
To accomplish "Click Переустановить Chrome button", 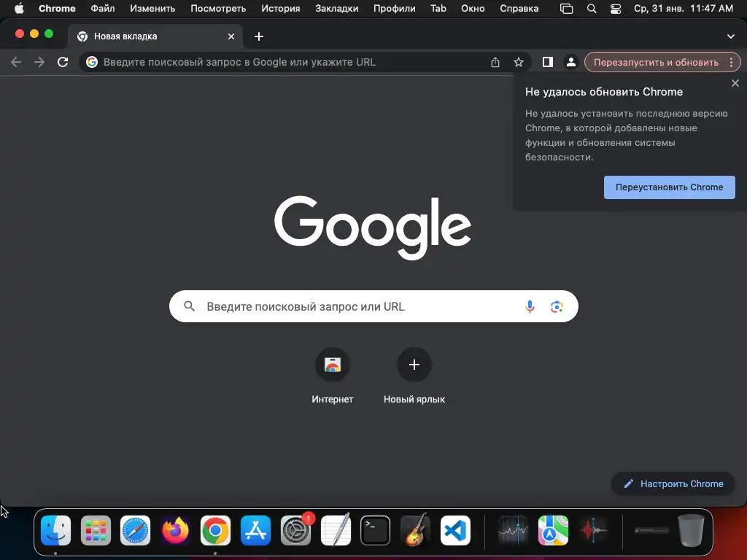I will pos(670,187).
